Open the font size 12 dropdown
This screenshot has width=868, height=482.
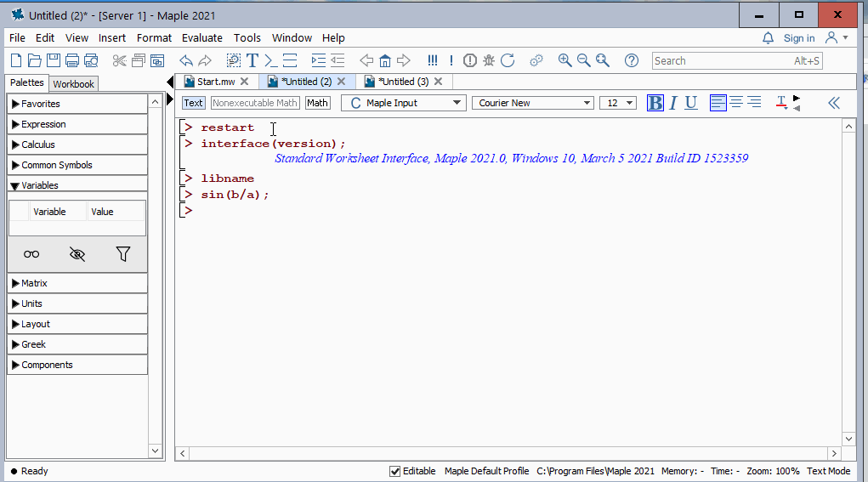coord(618,103)
